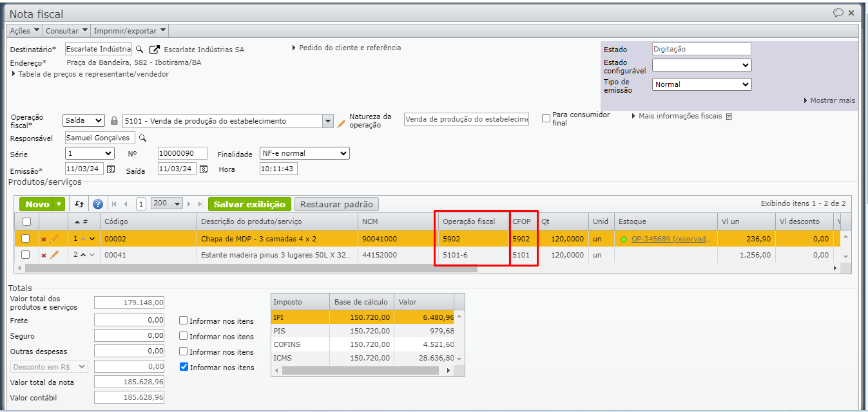
Task: Click the search icon next to Destinatário field
Action: pos(139,50)
